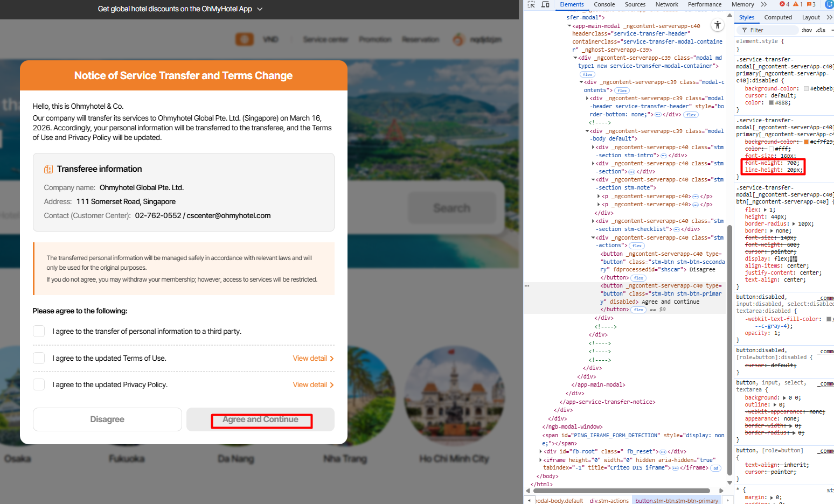This screenshot has height=504, width=834.
Task: Click the building icon beside Transferee information
Action: pos(48,169)
